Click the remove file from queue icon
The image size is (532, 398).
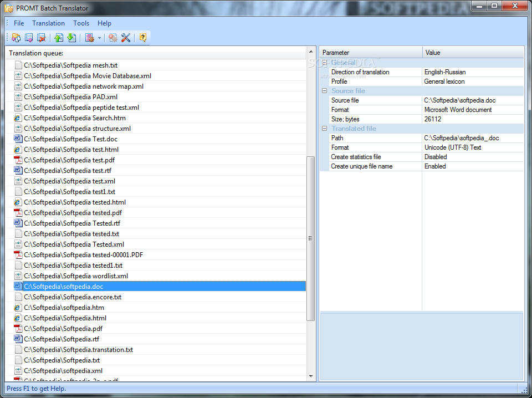[42, 38]
